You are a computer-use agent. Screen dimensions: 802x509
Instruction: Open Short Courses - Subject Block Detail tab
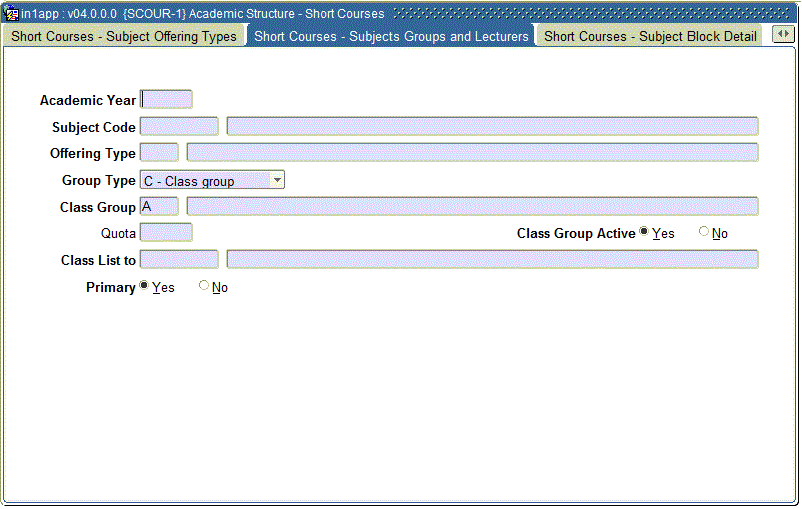650,36
